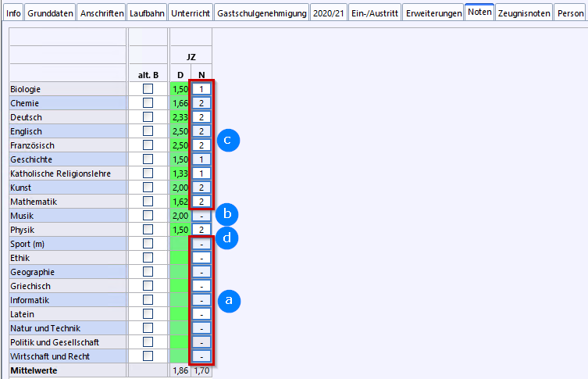Screen dimensions: 588x379
Task: Select the 2020/21 tab
Action: [329, 13]
